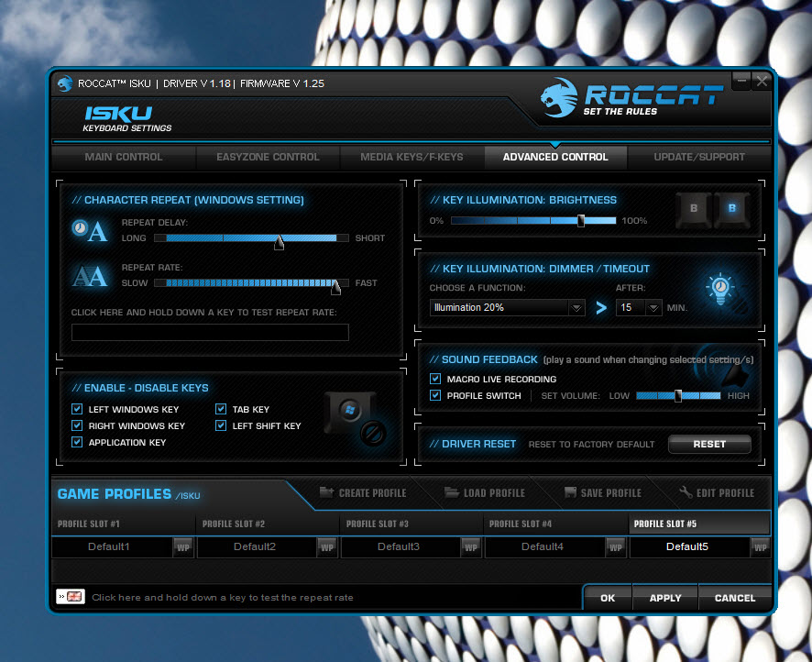Click Load Profile
The height and width of the screenshot is (662, 812).
coord(485,492)
